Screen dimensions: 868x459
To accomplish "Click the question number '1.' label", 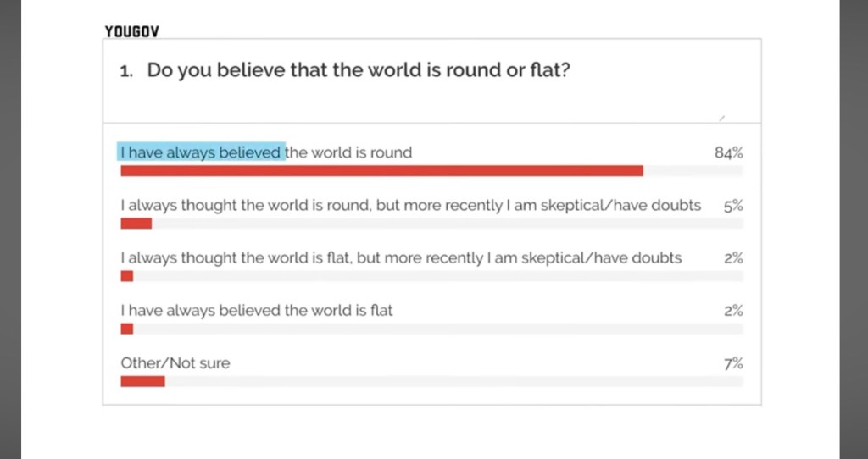I will coord(127,72).
